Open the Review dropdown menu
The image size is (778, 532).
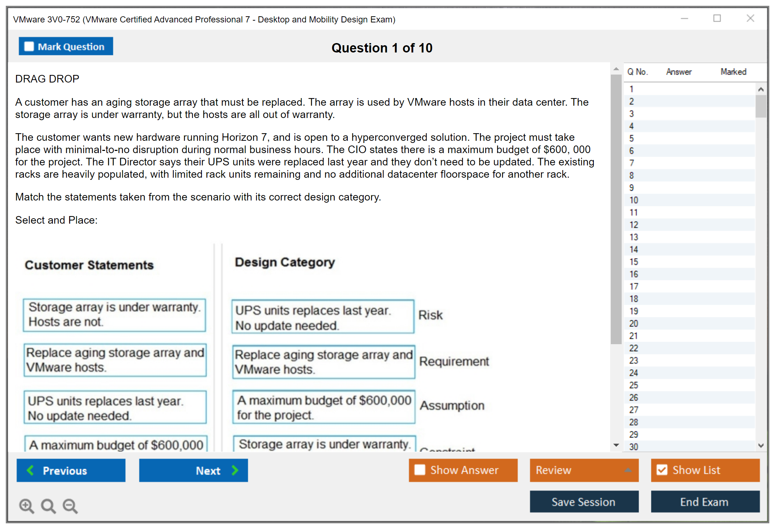coord(628,470)
